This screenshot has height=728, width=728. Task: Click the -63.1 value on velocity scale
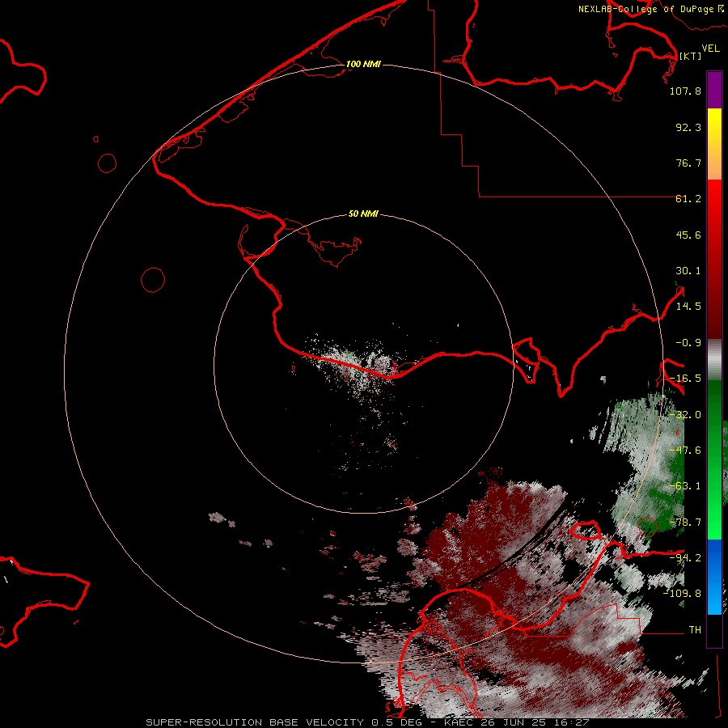(x=685, y=486)
